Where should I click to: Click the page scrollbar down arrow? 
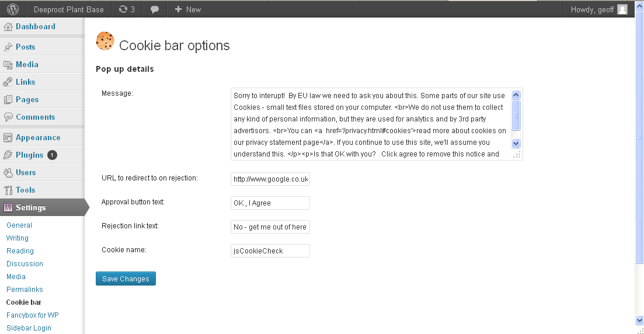pos(639,320)
